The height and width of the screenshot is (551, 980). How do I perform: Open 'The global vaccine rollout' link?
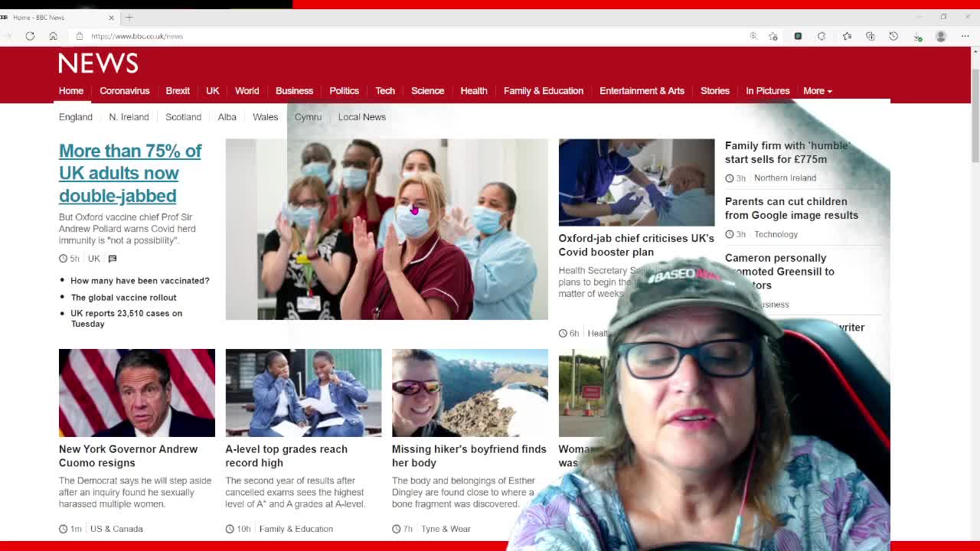point(123,298)
